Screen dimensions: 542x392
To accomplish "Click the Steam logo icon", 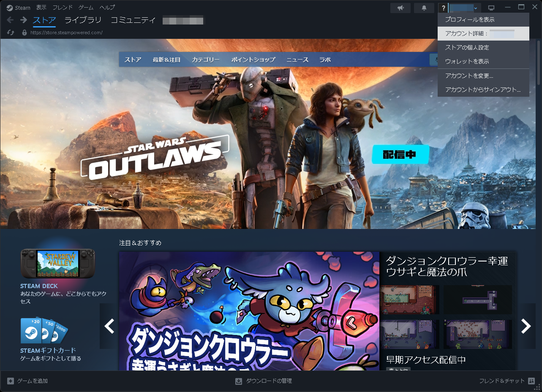I will pyautogui.click(x=9, y=7).
